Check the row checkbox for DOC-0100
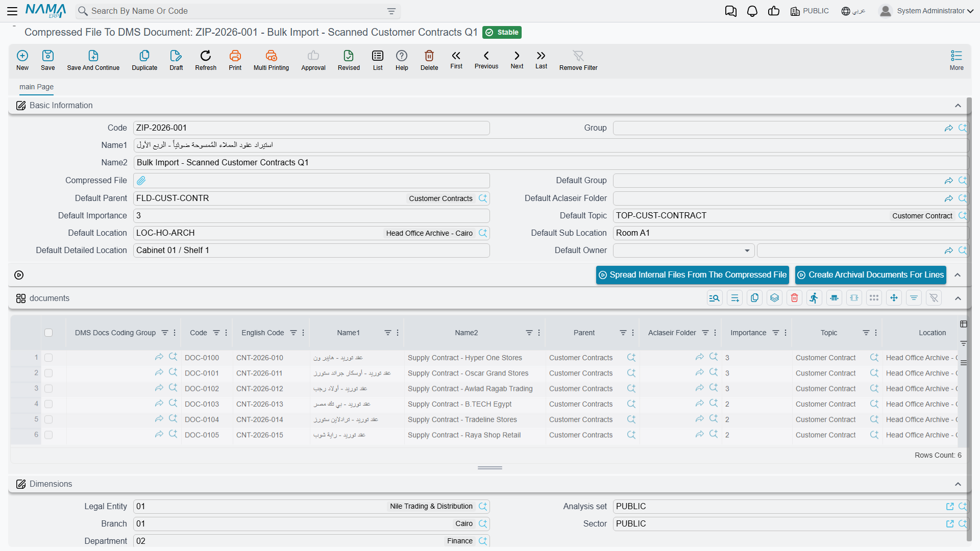 48,358
